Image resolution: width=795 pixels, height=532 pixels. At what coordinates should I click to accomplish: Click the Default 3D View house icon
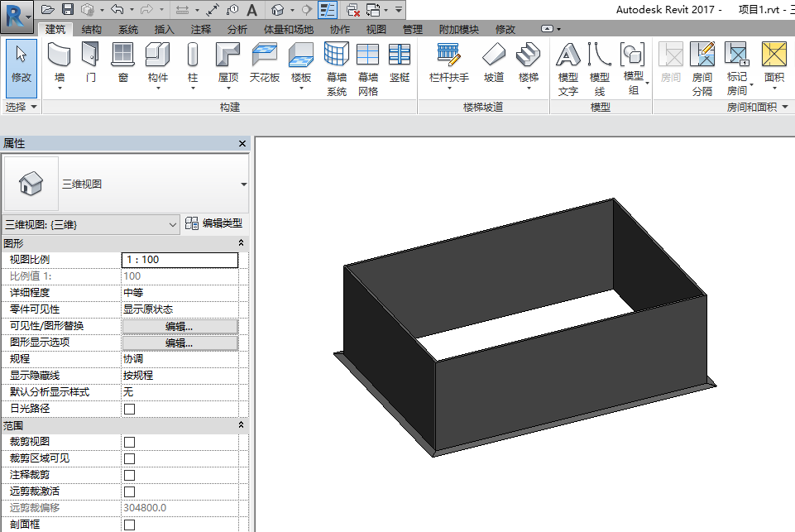(277, 9)
